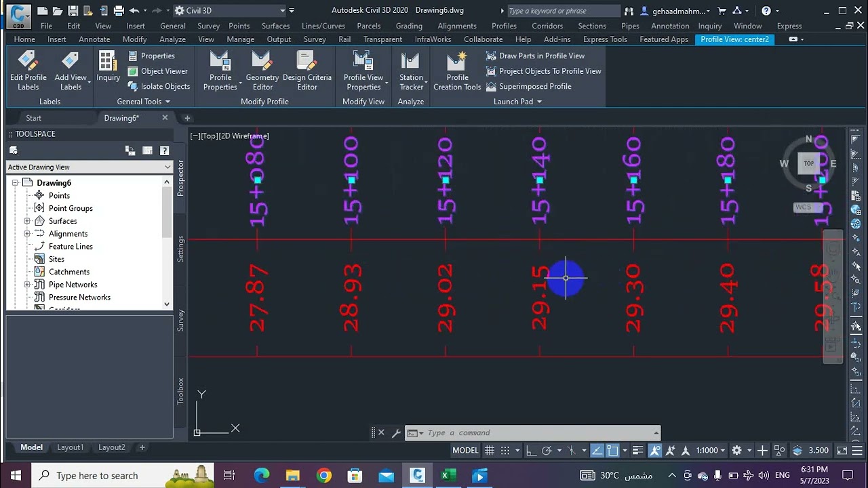Open the Annotate ribbon tab
This screenshot has height=488, width=868.
tap(94, 39)
